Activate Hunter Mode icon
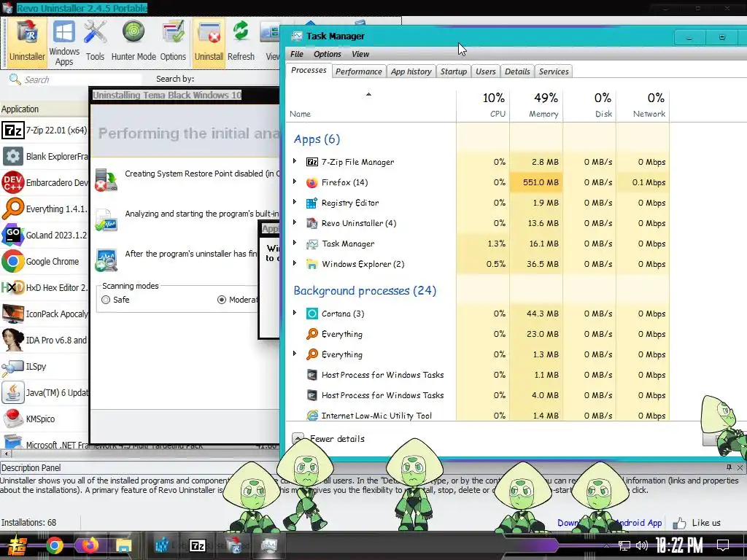Viewport: 747px width, 560px height. tap(133, 42)
